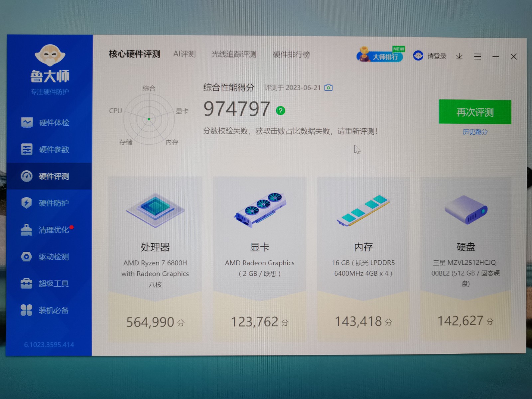The height and width of the screenshot is (399, 532).
Task: Click 16 GB LPDDR5 memory description
Action: point(363,268)
